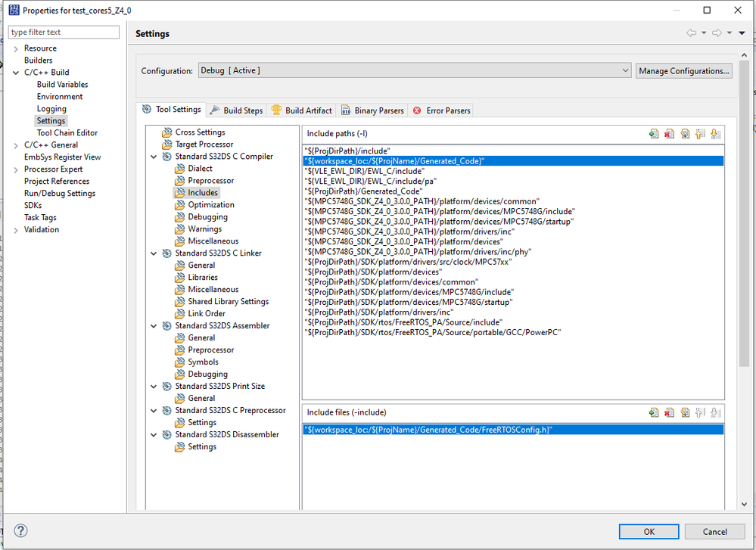The image size is (756, 550).
Task: Select Task Tags in the left tree
Action: click(x=40, y=217)
